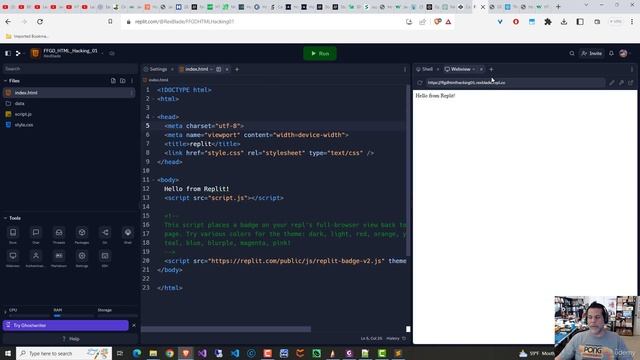Dismiss the Try Ghostwriter banner

(133, 325)
